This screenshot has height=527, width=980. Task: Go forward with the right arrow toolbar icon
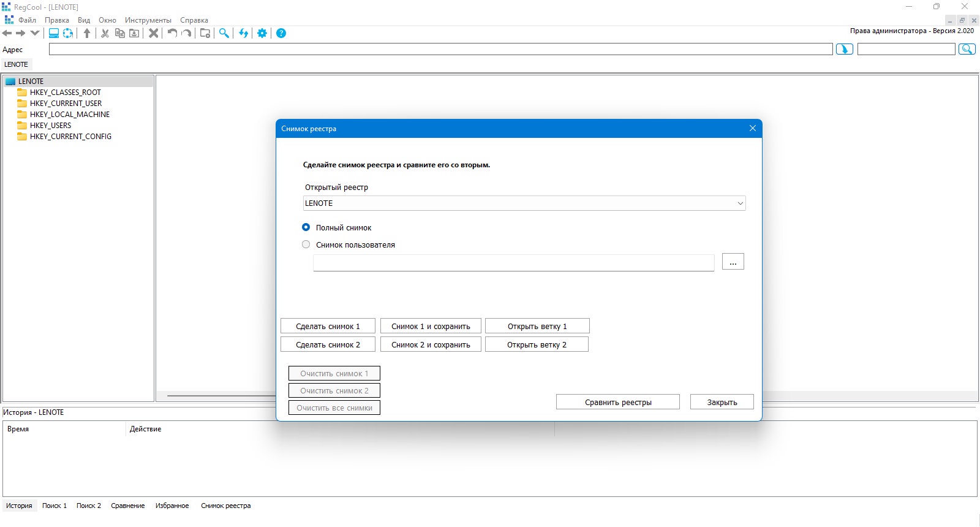coord(21,33)
